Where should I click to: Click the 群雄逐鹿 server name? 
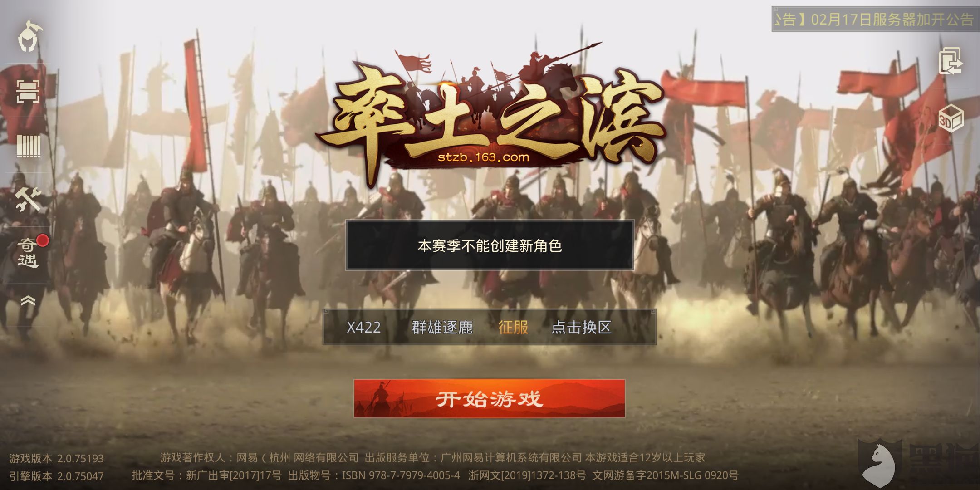(442, 327)
